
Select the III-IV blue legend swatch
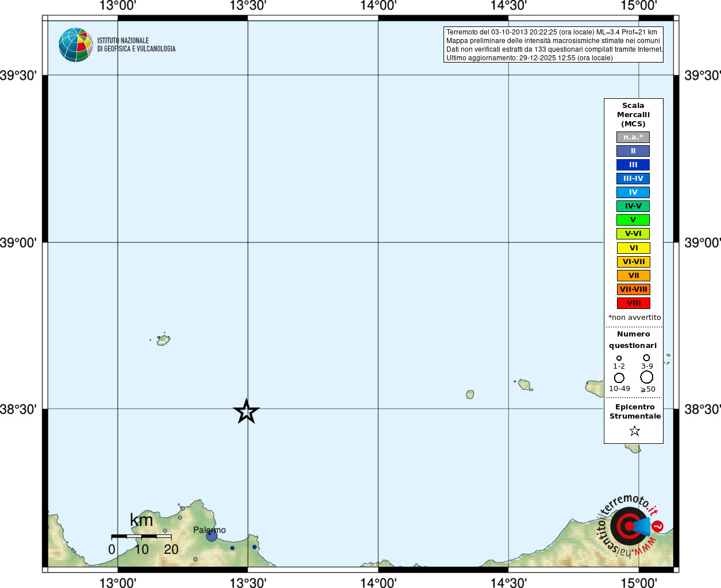click(633, 179)
